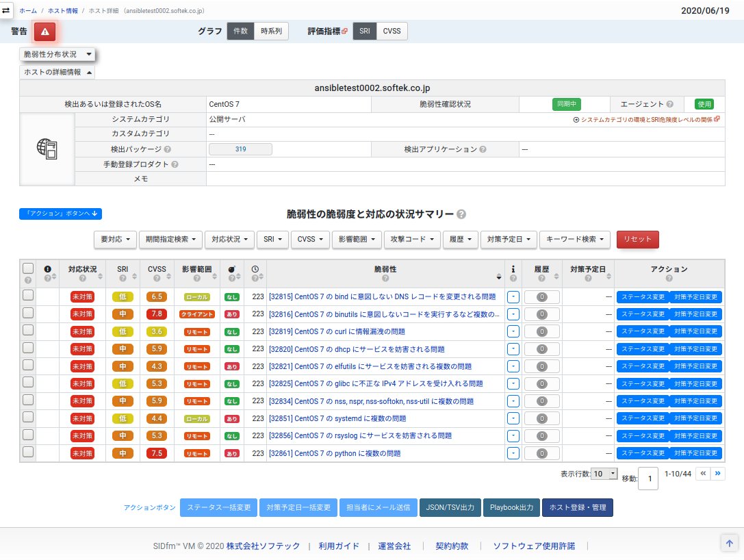Click help icon next to 検出パッケージ

click(168, 149)
